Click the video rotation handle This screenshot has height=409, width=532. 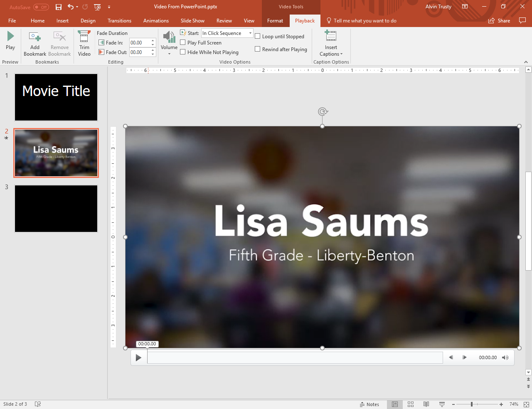[323, 111]
